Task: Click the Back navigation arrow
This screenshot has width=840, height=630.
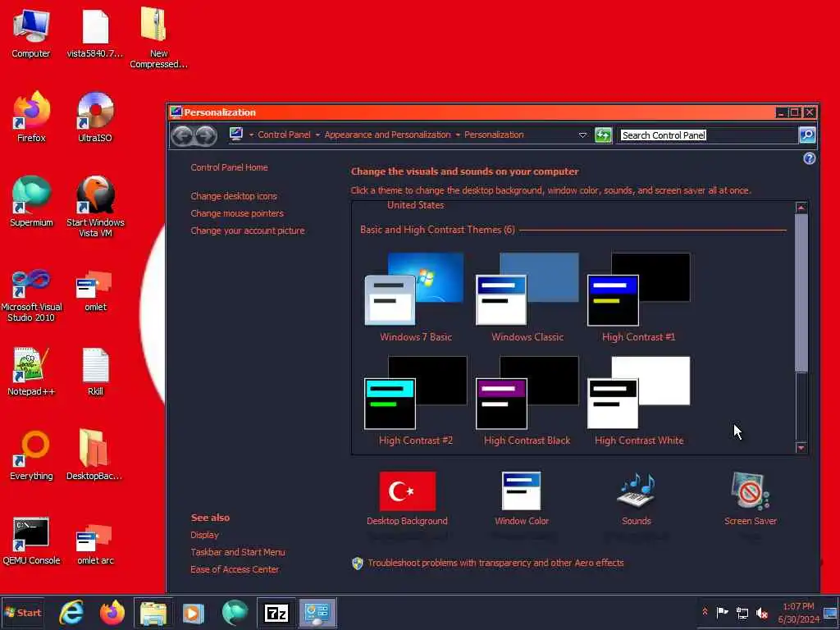Action: (183, 135)
